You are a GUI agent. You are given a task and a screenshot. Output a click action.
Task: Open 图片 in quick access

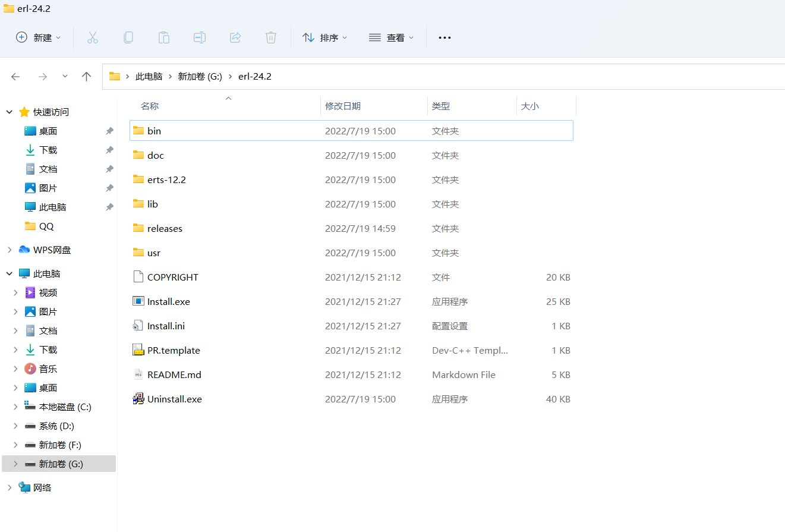48,188
